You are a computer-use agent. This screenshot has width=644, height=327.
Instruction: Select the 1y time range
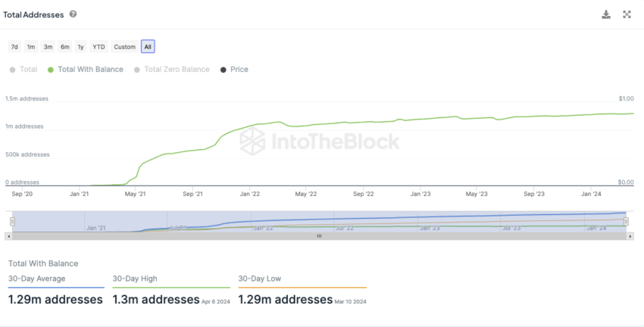pyautogui.click(x=81, y=47)
